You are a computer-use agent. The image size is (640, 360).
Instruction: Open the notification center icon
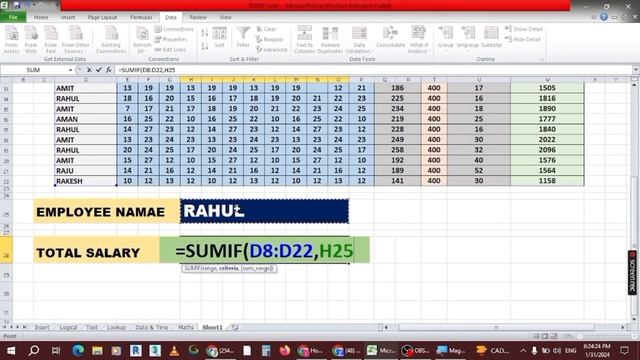point(624,350)
